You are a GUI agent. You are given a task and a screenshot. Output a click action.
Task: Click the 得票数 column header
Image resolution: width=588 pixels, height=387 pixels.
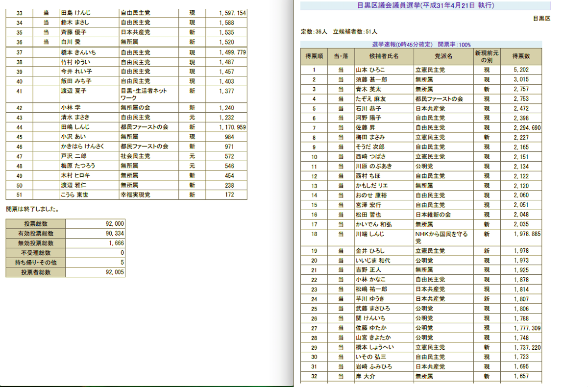[x=521, y=56]
